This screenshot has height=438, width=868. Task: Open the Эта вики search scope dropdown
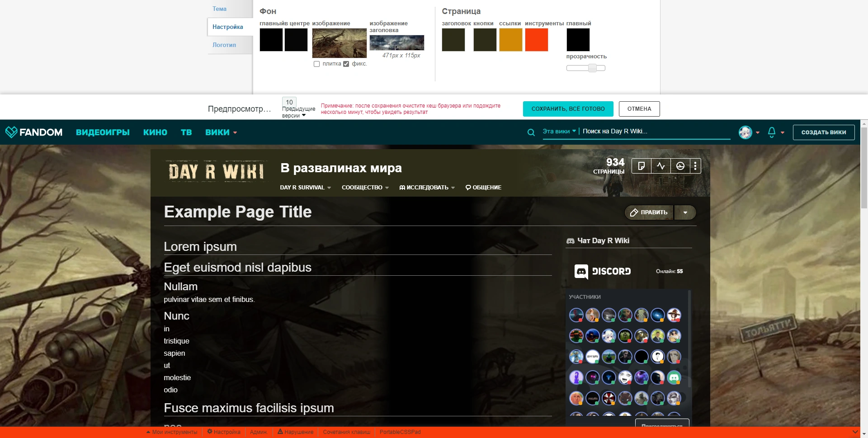[x=559, y=132]
